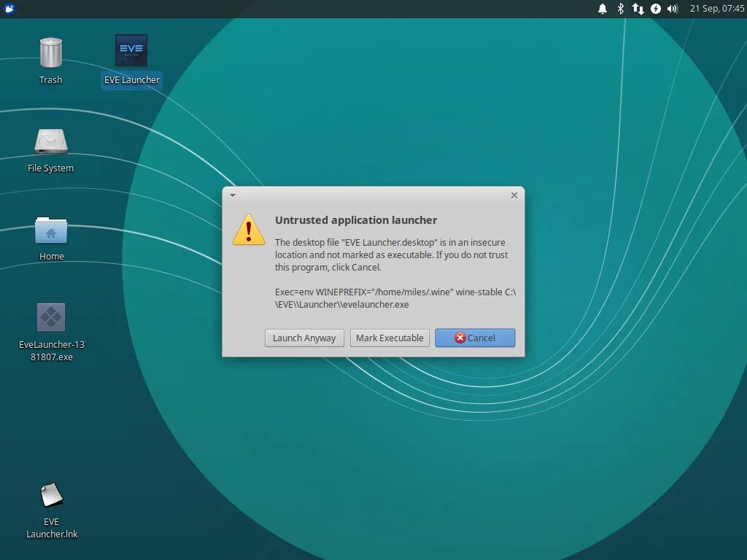
Task: Open the network connection tray icon
Action: [638, 9]
